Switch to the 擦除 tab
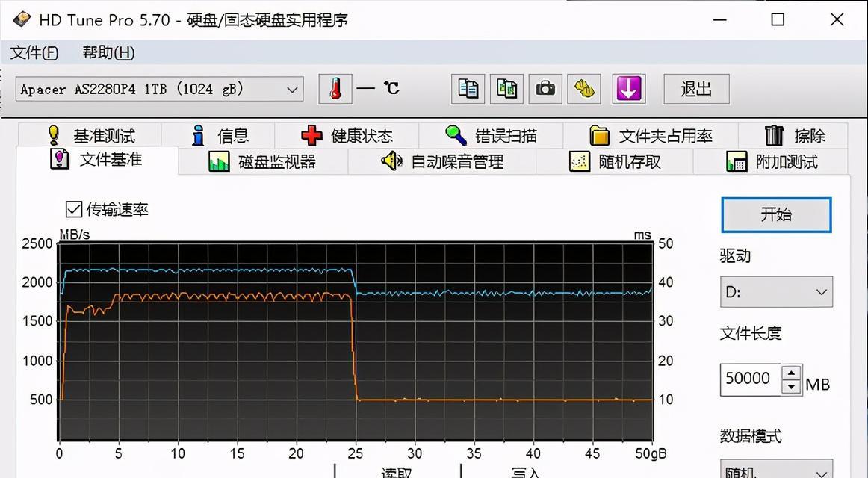The image size is (868, 478). [x=793, y=135]
